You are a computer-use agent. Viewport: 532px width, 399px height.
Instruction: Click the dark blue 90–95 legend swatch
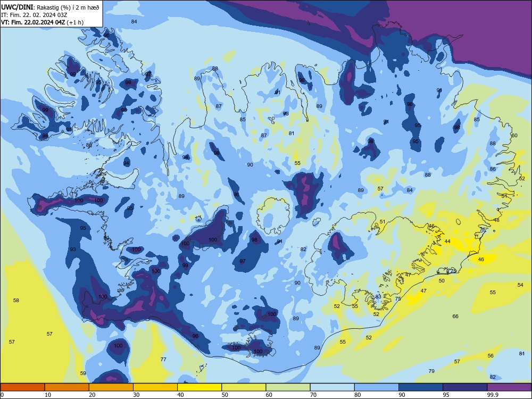click(421, 387)
